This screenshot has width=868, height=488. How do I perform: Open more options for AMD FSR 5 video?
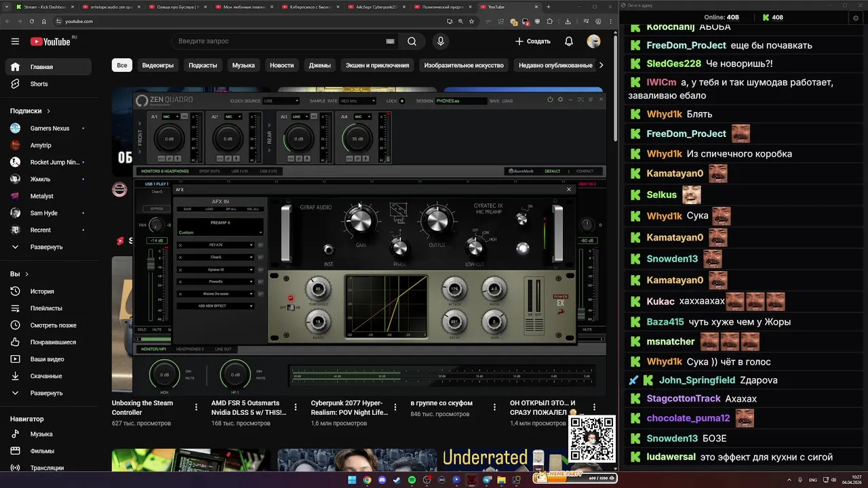coord(296,407)
